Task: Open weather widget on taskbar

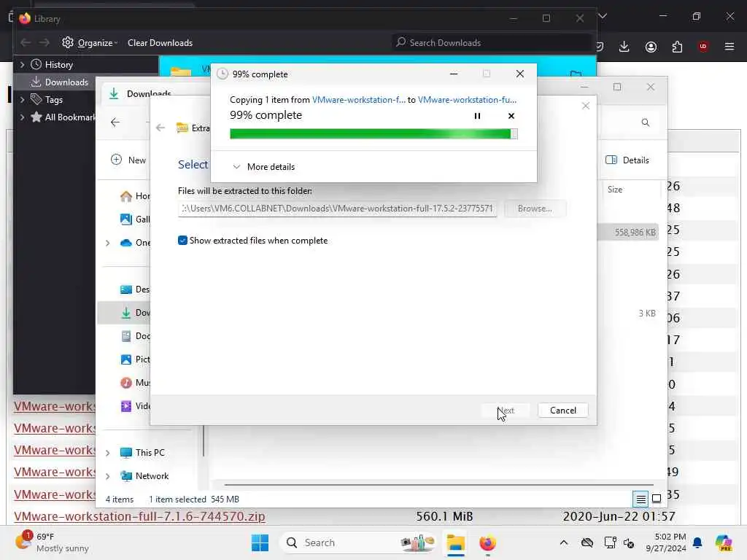Action: point(52,542)
